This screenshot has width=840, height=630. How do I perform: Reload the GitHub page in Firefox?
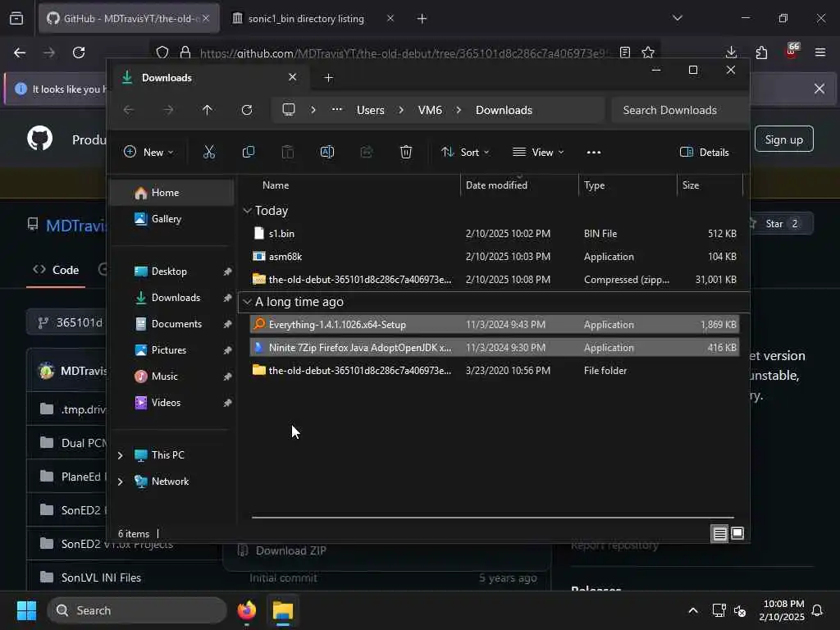pos(79,52)
